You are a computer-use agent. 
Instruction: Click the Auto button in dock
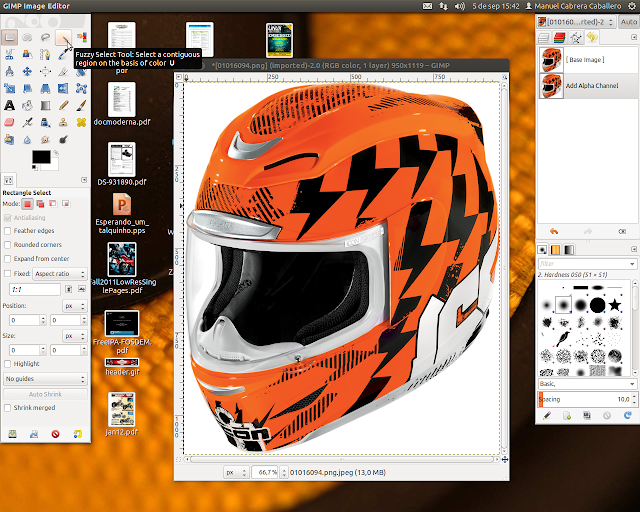tap(629, 22)
